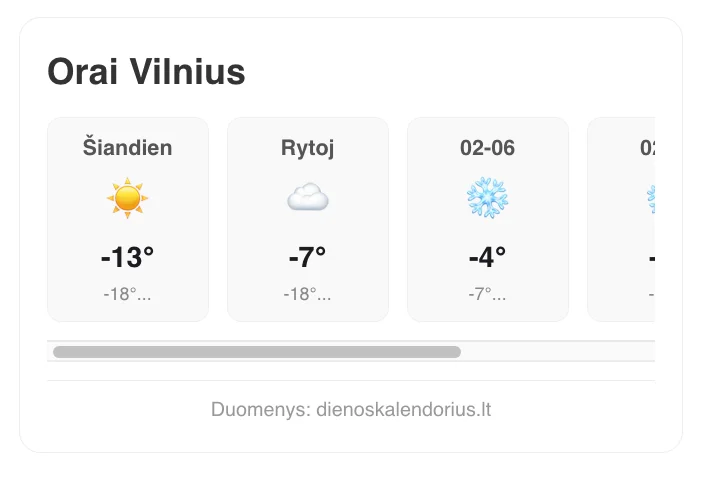Select the 02-06 date label
The image size is (702, 480).
click(x=488, y=148)
